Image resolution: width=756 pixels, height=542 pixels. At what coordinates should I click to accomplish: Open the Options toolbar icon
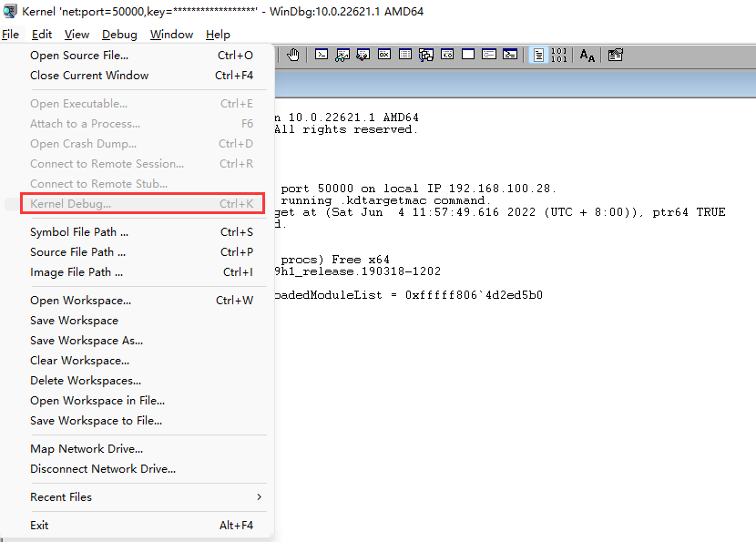pos(615,55)
